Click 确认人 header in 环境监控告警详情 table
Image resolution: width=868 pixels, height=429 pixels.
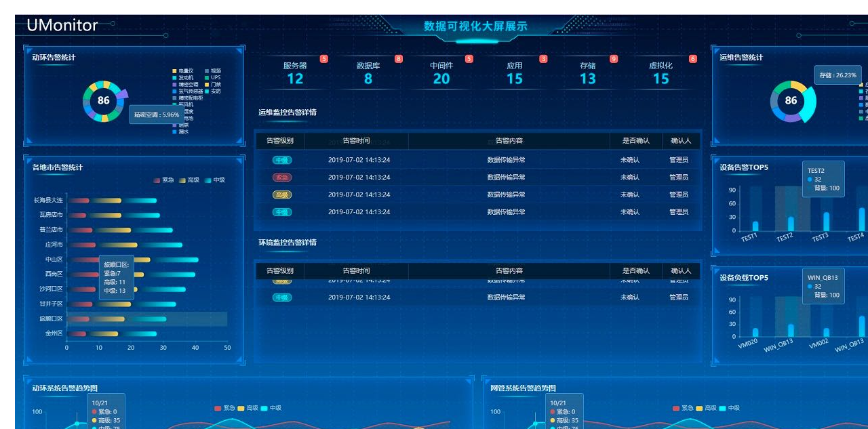(x=681, y=271)
